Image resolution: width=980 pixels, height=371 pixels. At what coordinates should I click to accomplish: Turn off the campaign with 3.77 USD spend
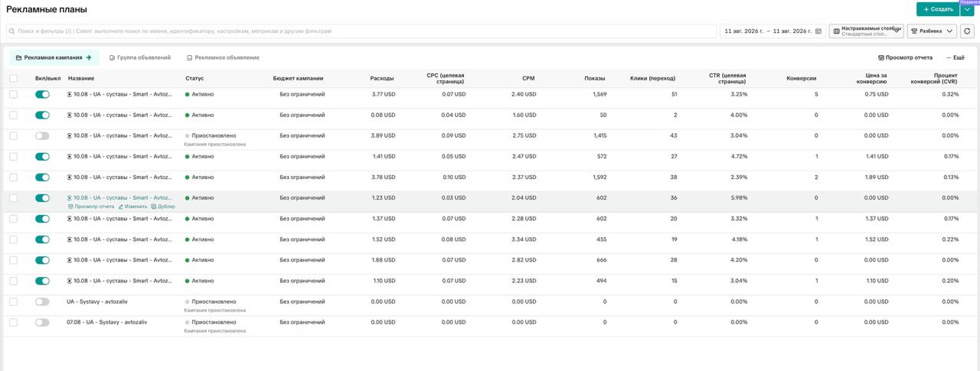coord(42,94)
